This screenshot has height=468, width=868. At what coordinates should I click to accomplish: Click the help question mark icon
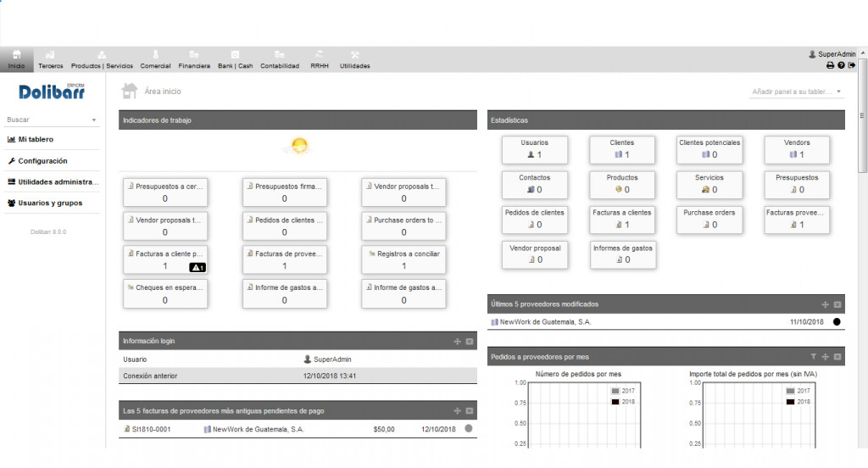tap(841, 65)
